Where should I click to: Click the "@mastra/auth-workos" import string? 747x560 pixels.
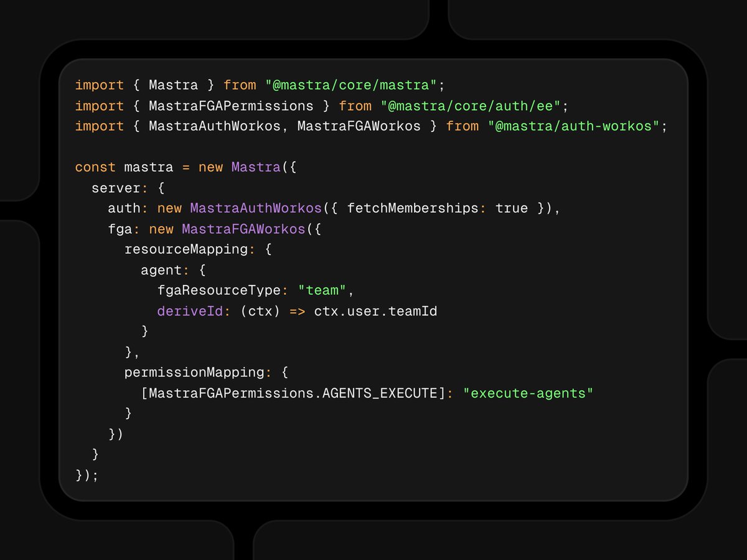pyautogui.click(x=574, y=126)
